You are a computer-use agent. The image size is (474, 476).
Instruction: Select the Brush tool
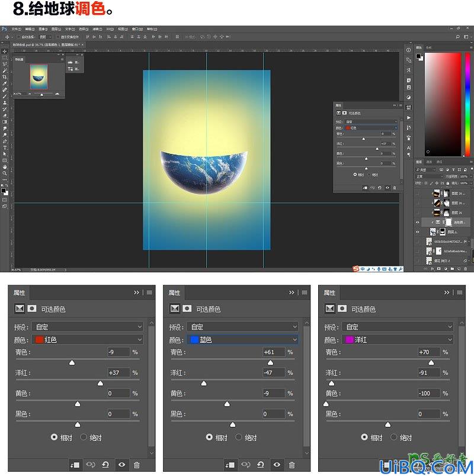pos(5,97)
